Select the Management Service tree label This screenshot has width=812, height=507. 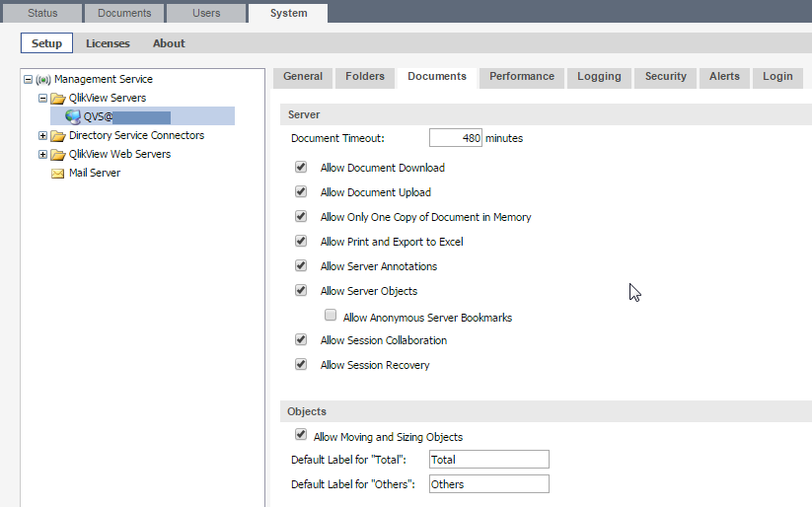(x=104, y=79)
